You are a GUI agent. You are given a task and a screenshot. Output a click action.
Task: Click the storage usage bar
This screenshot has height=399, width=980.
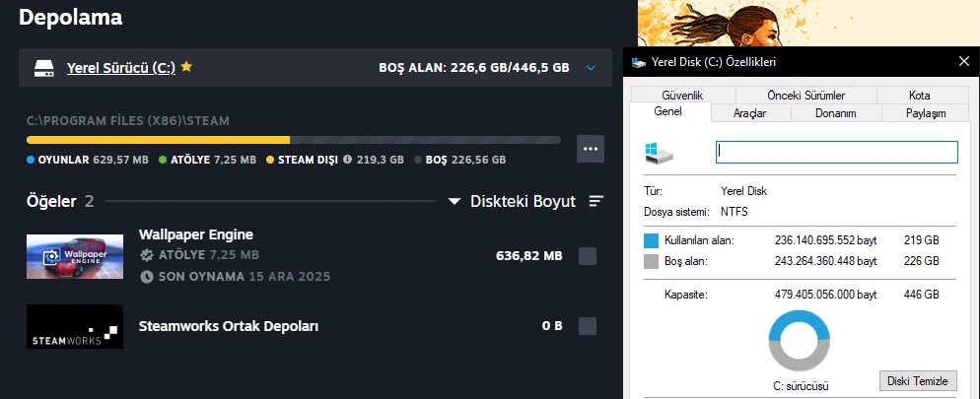coord(294,140)
